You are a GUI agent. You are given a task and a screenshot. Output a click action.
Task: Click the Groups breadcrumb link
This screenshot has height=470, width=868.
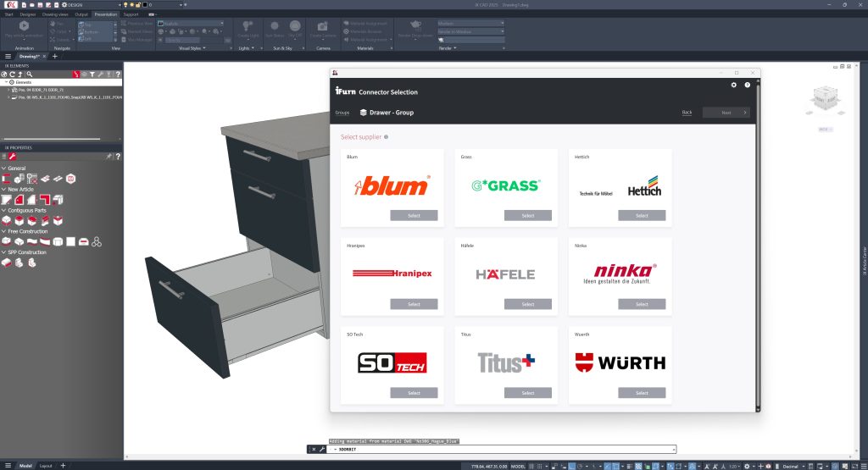tap(342, 113)
